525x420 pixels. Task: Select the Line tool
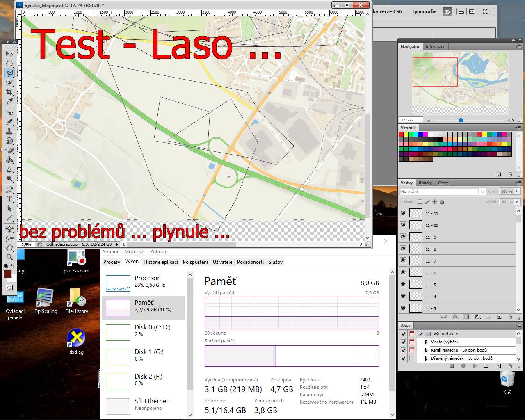tap(9, 218)
